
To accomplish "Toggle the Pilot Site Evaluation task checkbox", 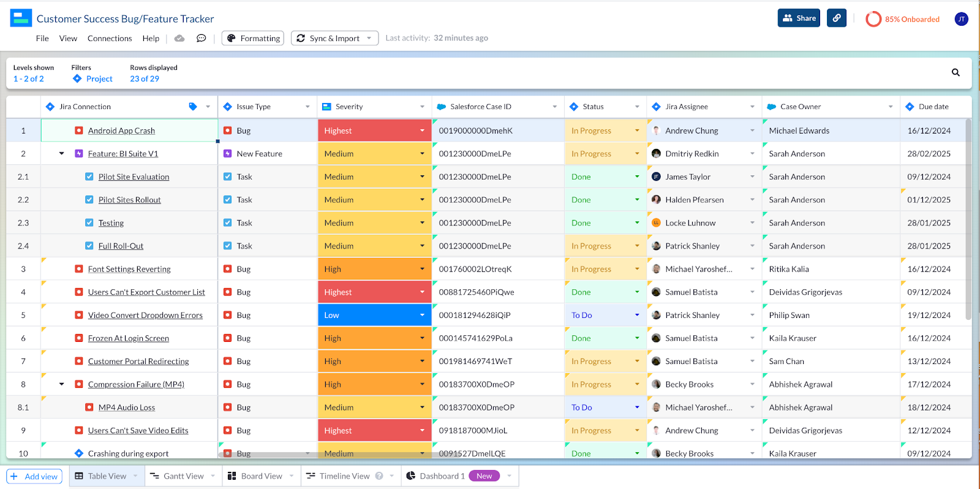I will point(89,177).
